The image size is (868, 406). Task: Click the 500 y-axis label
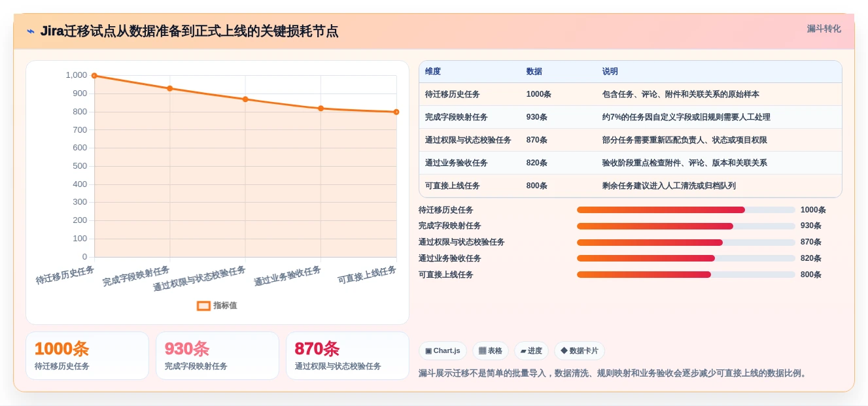tap(80, 166)
